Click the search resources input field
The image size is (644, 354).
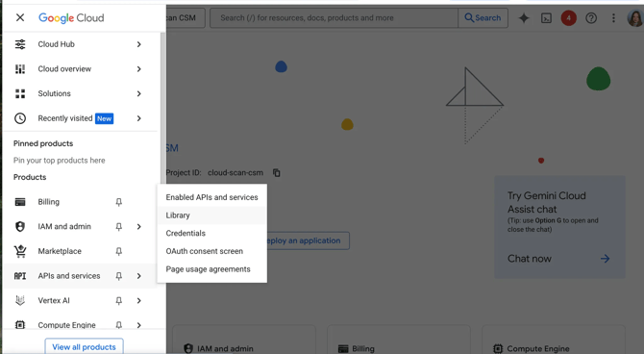point(334,17)
